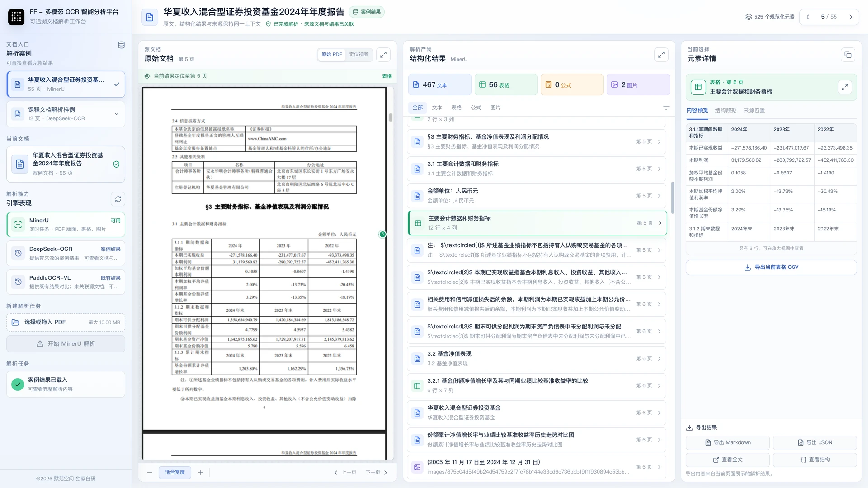Copy current element details icon
Image resolution: width=868 pixels, height=488 pixels.
pos(848,55)
